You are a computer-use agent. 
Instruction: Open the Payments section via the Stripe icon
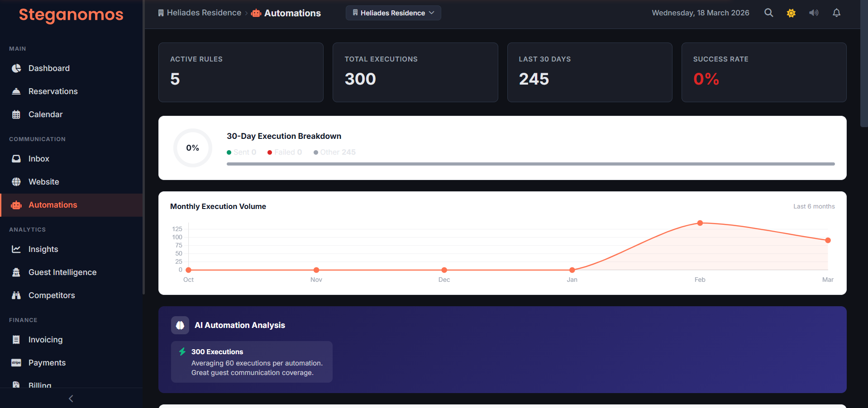pyautogui.click(x=16, y=362)
